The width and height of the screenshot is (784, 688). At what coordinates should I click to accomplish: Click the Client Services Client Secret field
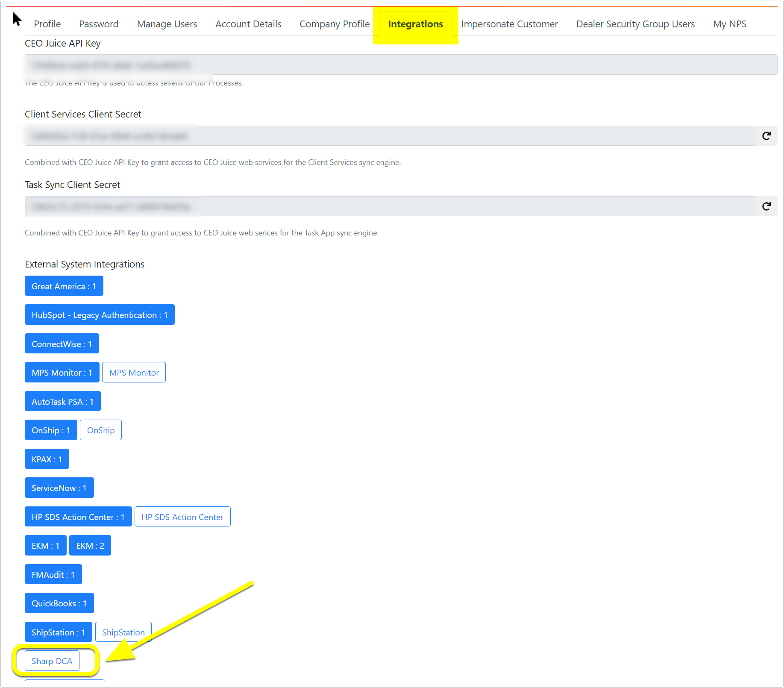[x=390, y=136]
